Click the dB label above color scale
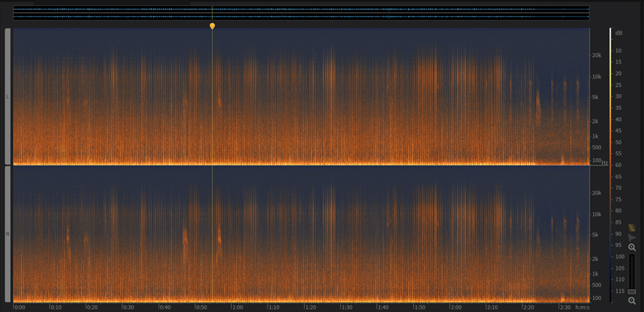The width and height of the screenshot is (644, 312). [618, 33]
